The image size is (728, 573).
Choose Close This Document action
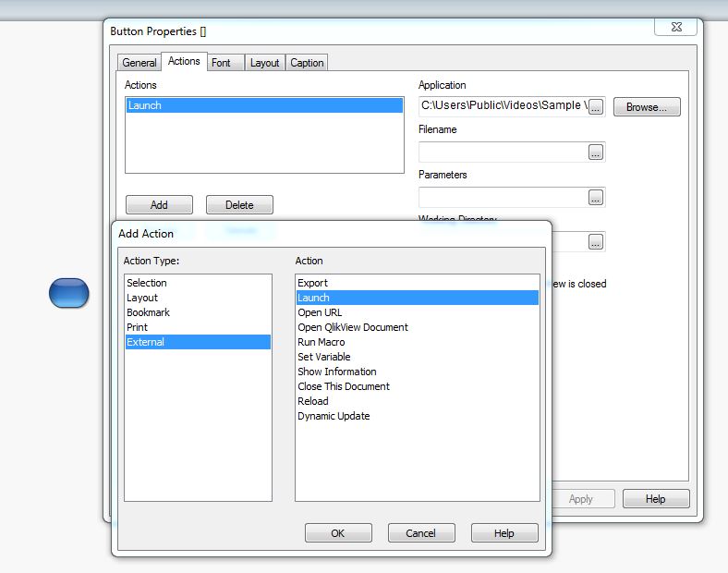pyautogui.click(x=417, y=387)
